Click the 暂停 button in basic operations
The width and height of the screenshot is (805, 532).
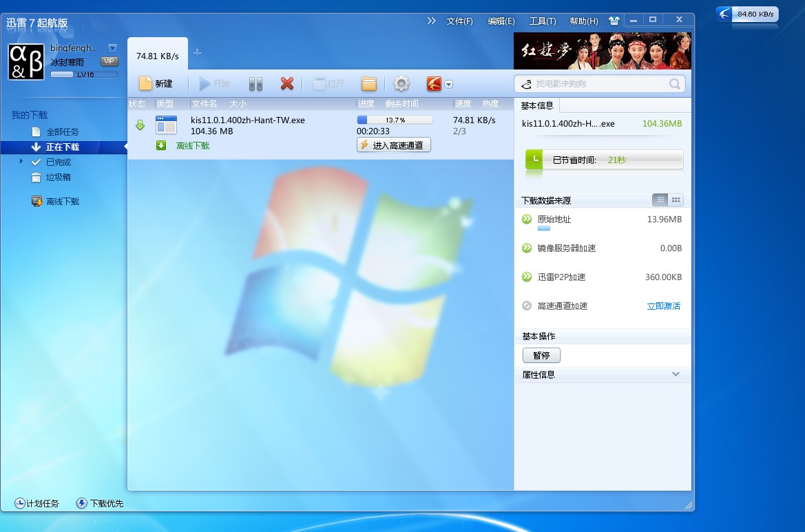[x=541, y=355]
